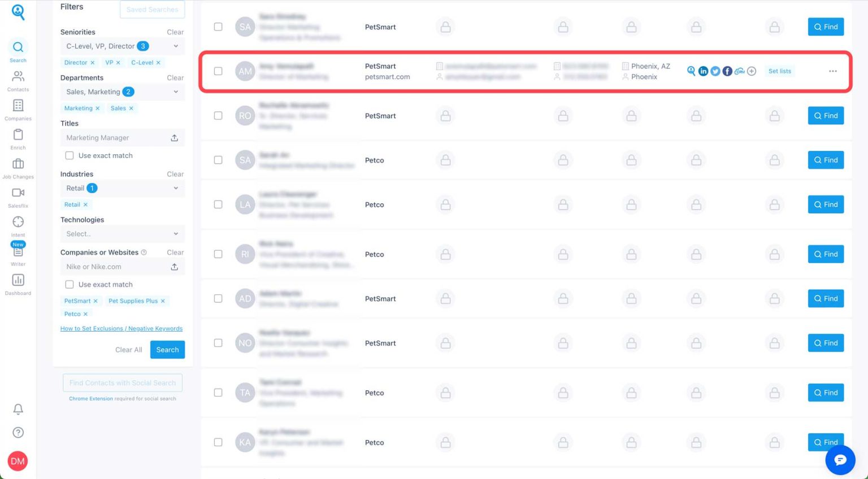
Task: Open the Technologies Select dropdown
Action: coord(122,233)
